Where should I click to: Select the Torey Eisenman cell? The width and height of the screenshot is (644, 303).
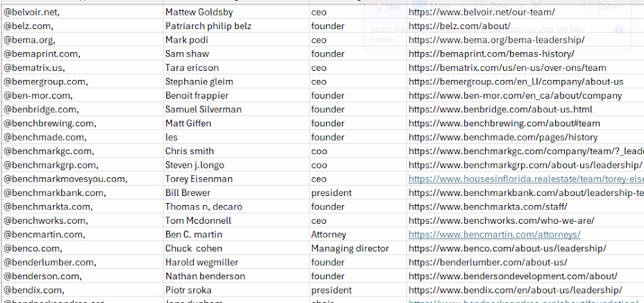click(x=235, y=179)
